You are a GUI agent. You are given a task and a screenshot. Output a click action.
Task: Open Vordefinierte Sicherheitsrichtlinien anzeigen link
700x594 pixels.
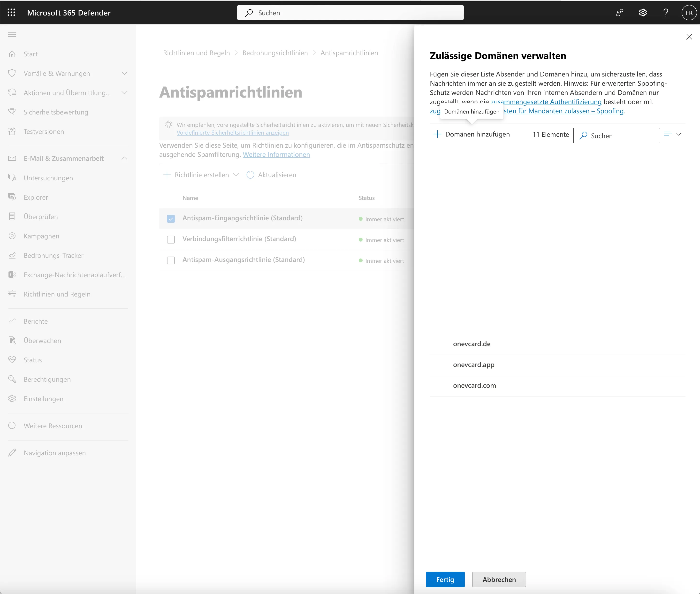click(233, 133)
